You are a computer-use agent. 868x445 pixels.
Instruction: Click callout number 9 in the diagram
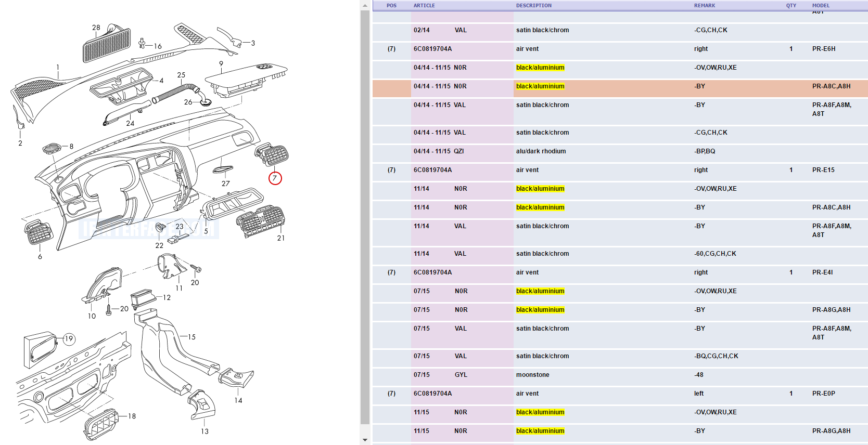[x=221, y=64]
